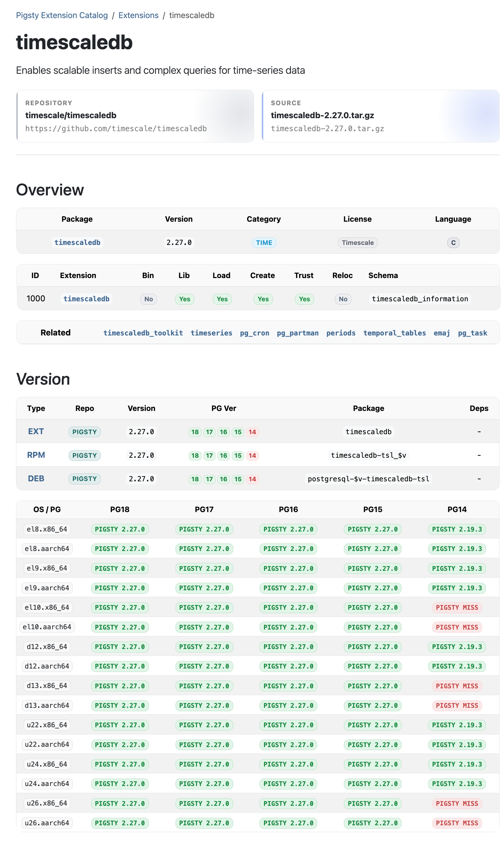The image size is (504, 854).
Task: Open related extension temporal_tables
Action: click(x=394, y=333)
